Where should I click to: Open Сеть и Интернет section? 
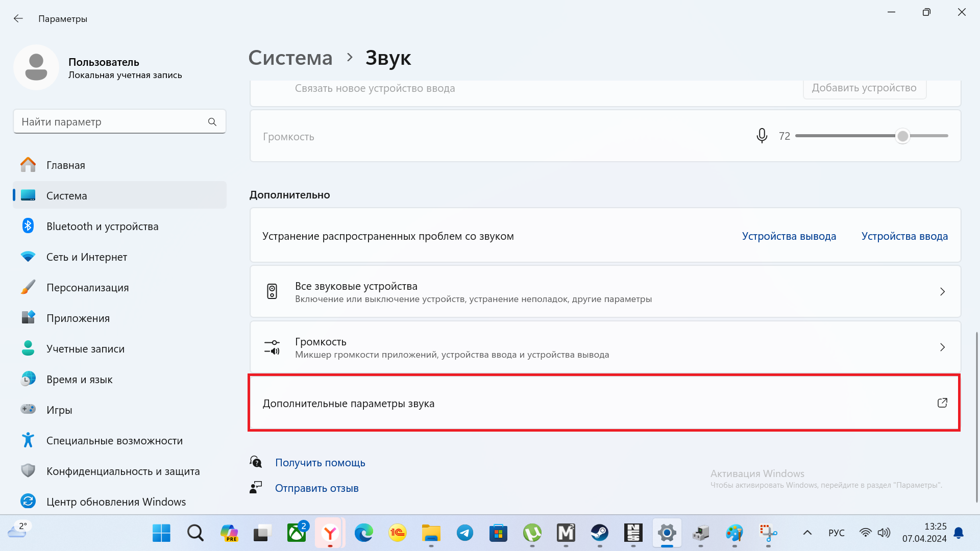[x=86, y=257]
